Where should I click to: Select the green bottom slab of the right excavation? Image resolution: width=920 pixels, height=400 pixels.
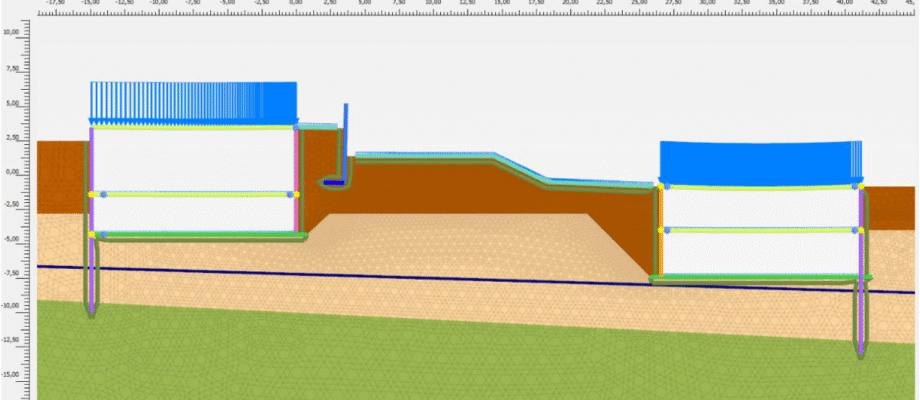[x=763, y=277]
